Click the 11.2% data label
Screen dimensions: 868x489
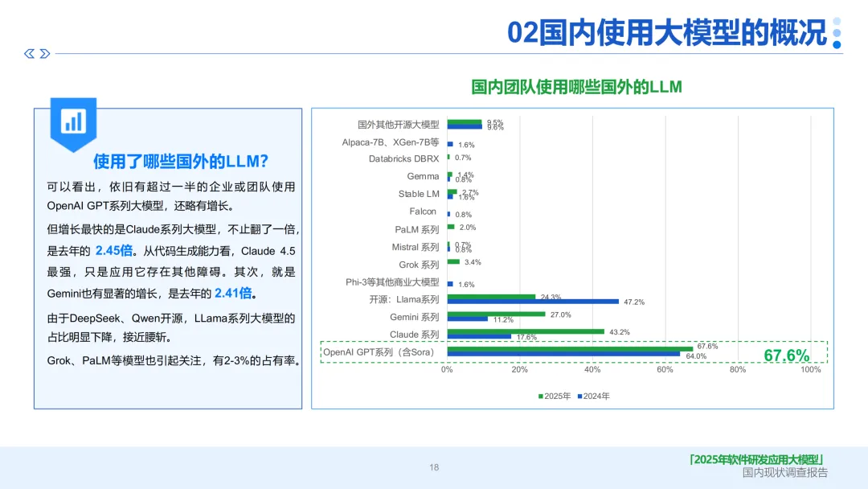pyautogui.click(x=503, y=319)
